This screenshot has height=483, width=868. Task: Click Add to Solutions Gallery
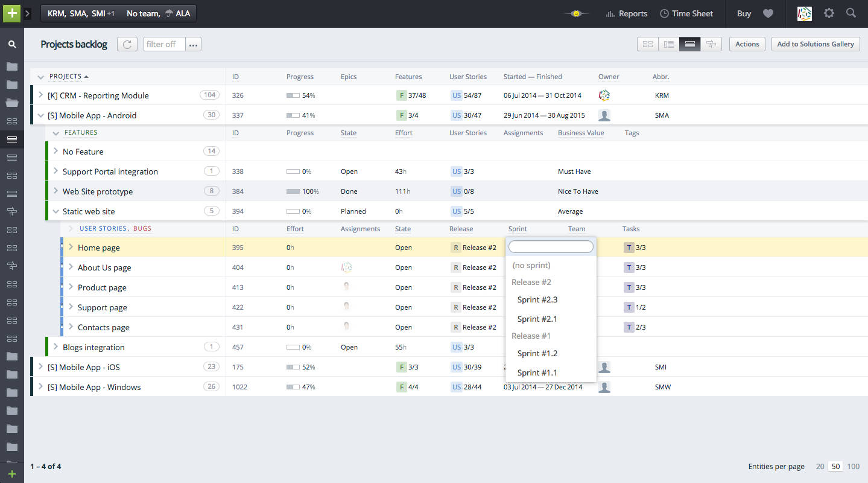(816, 43)
